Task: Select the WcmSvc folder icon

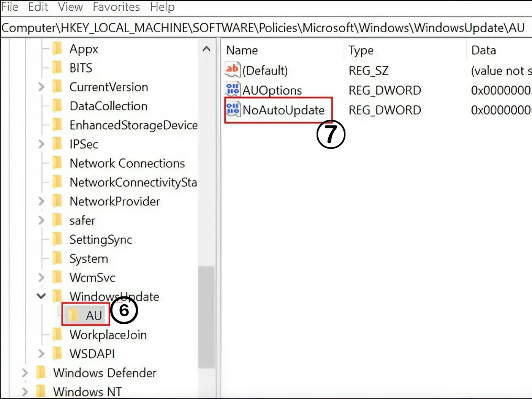Action: [x=57, y=277]
